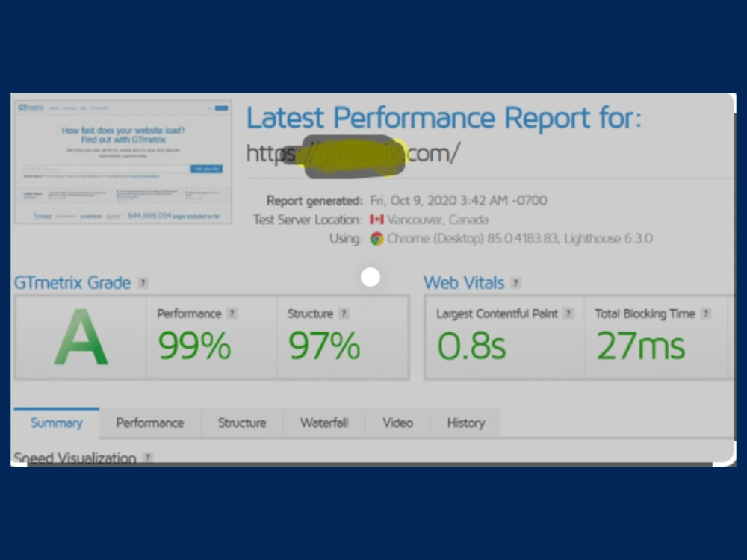Click the Speed Visualization heading
Screen dimensions: 747x560
(x=75, y=458)
